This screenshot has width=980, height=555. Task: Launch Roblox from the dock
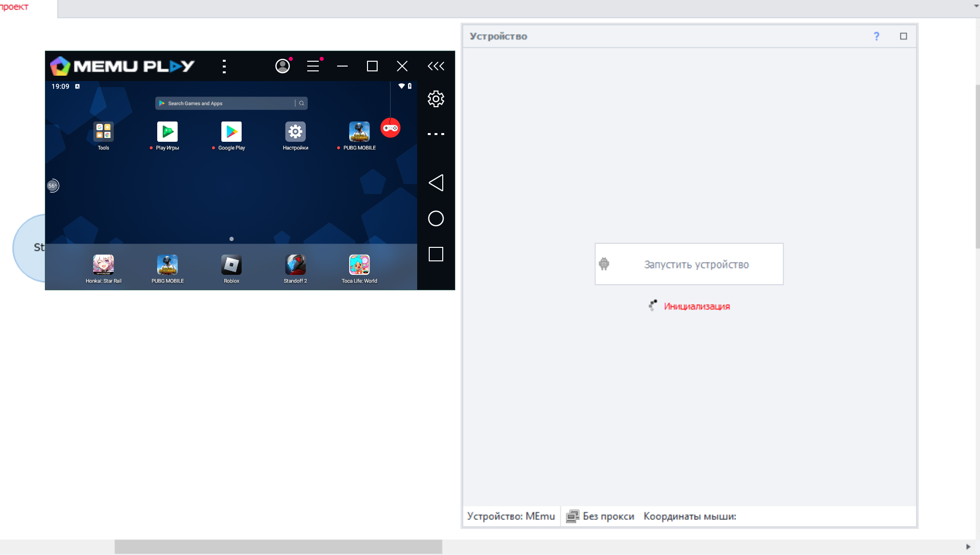pyautogui.click(x=231, y=265)
